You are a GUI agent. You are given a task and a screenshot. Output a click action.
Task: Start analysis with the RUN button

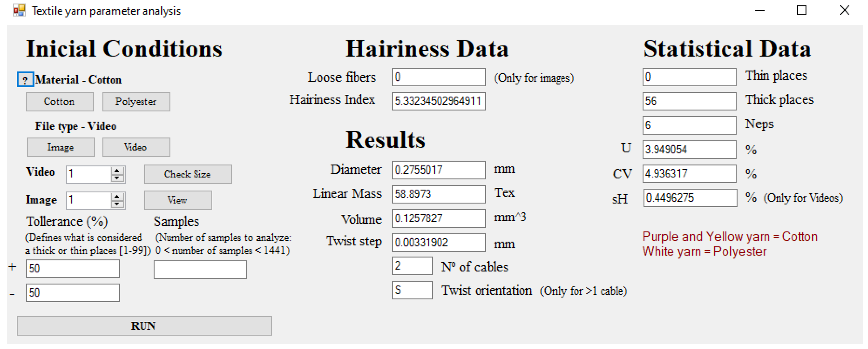[x=144, y=326]
